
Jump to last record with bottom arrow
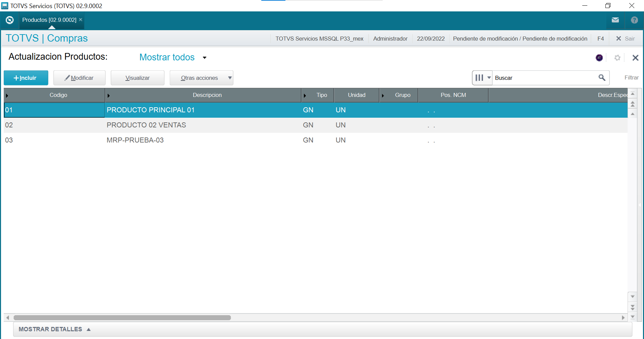(x=633, y=317)
